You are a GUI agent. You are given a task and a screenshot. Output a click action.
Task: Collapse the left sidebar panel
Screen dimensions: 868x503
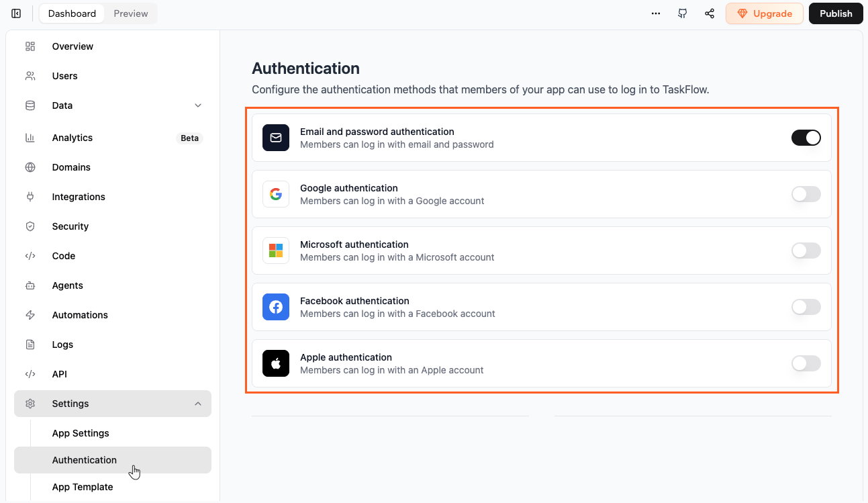click(x=15, y=13)
